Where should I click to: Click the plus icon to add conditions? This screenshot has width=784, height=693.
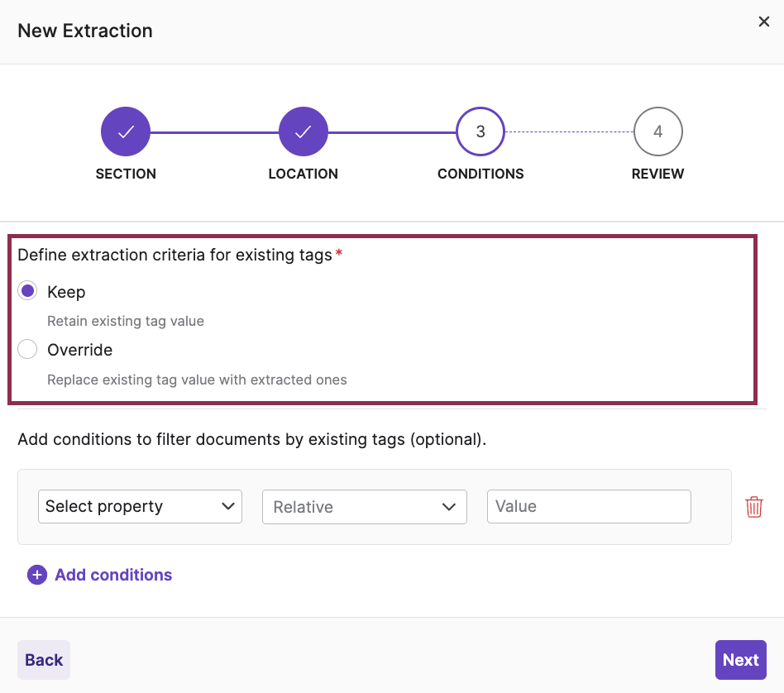(x=37, y=575)
